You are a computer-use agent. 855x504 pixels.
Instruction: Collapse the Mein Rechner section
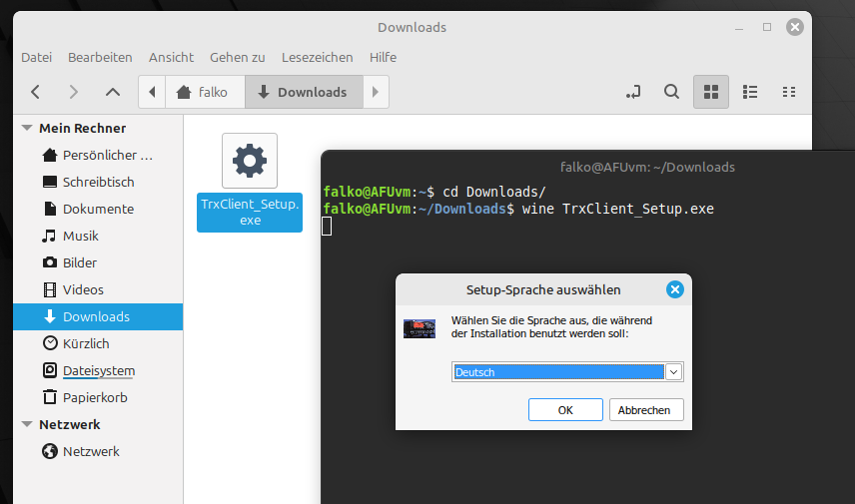pyautogui.click(x=27, y=129)
